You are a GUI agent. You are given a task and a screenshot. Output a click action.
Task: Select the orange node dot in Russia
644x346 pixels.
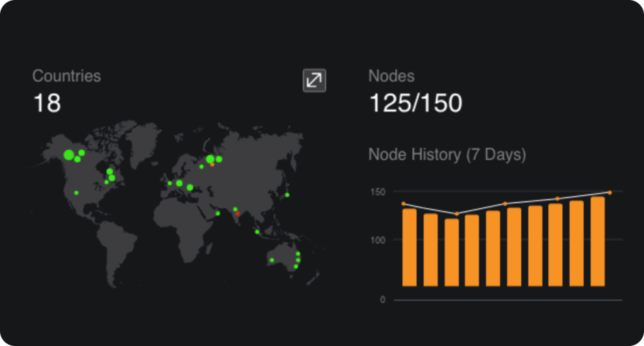(x=212, y=165)
